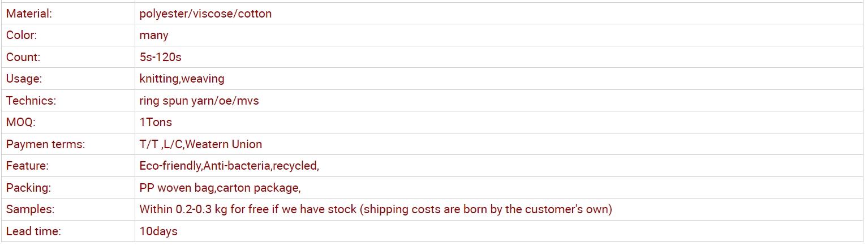Screen dimensions: 868x246
Task: Click the Material label cell
Action: 29,14
